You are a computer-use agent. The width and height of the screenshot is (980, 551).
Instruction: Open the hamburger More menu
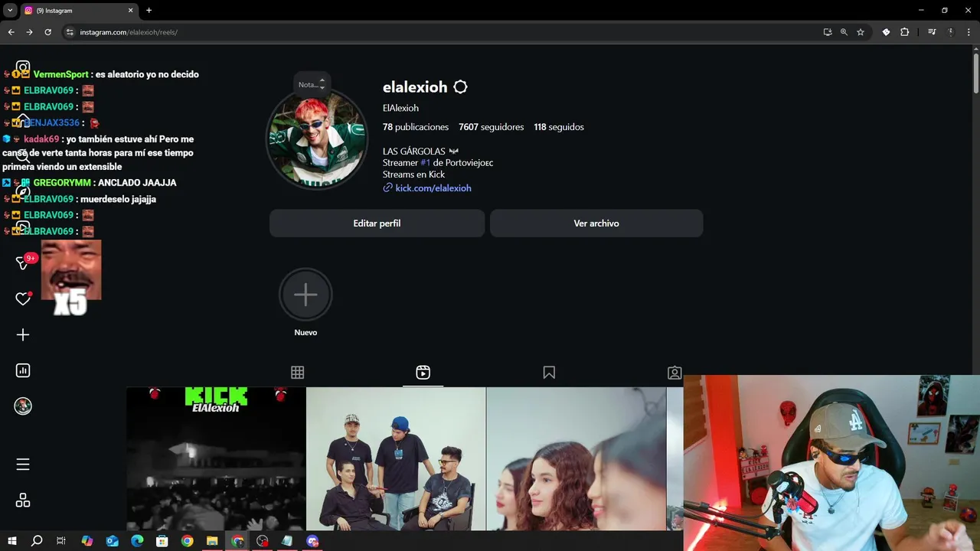(23, 465)
